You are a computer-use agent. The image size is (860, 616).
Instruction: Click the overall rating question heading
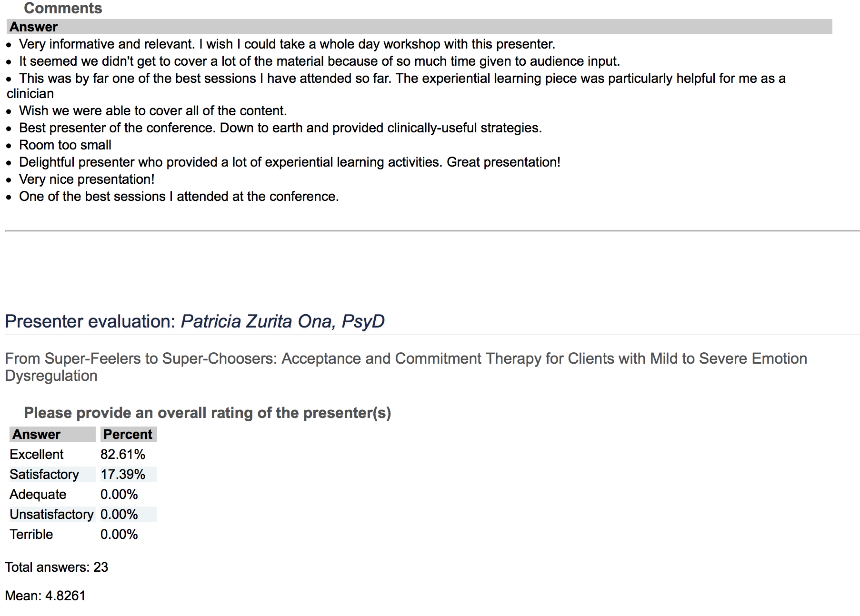(208, 413)
